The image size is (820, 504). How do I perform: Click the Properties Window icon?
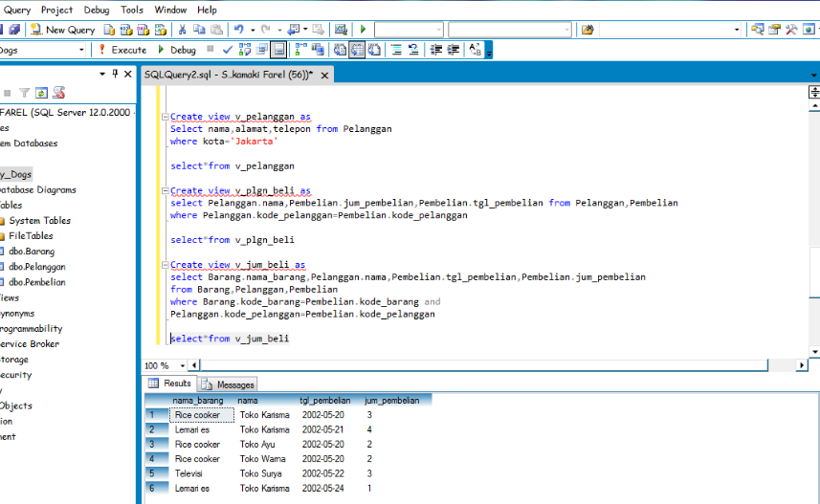(774, 30)
